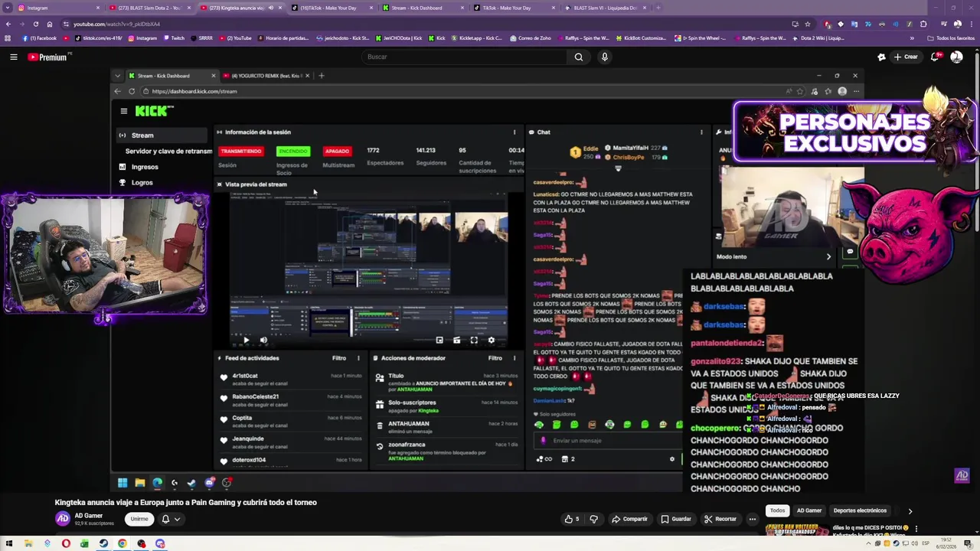The height and width of the screenshot is (551, 980).
Task: Open more actions ellipsis below video
Action: 753,519
